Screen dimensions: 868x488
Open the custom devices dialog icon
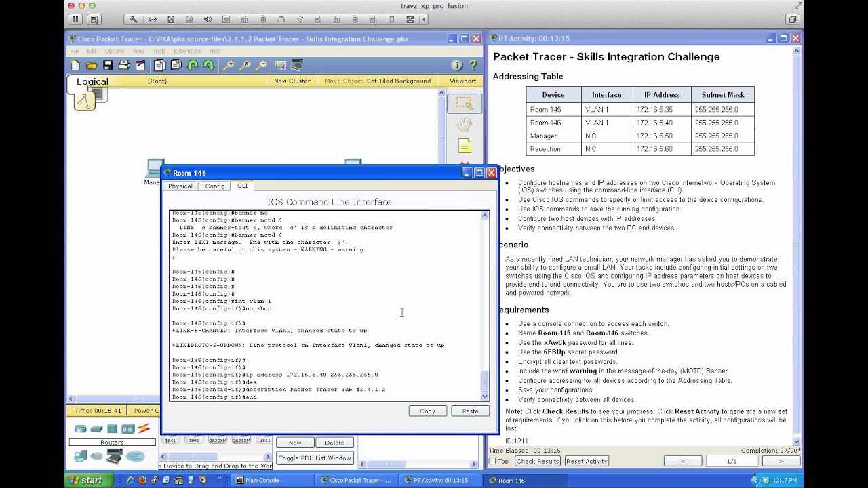[297, 66]
